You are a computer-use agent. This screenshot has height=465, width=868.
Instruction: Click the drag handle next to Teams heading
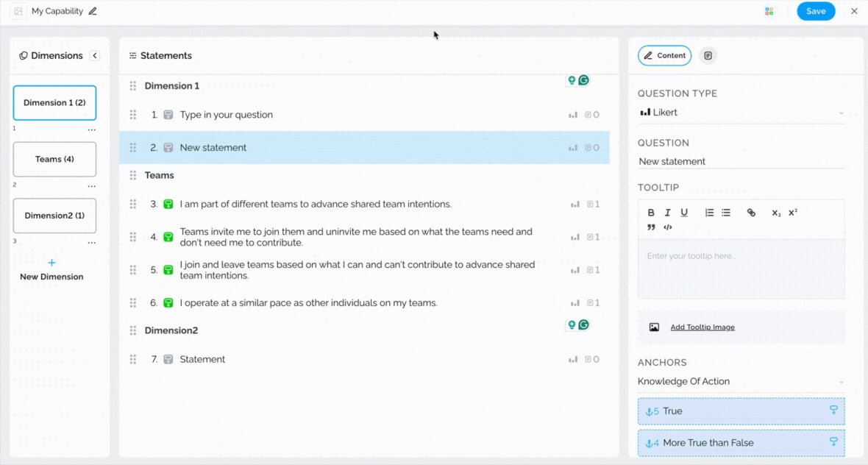pyautogui.click(x=133, y=175)
